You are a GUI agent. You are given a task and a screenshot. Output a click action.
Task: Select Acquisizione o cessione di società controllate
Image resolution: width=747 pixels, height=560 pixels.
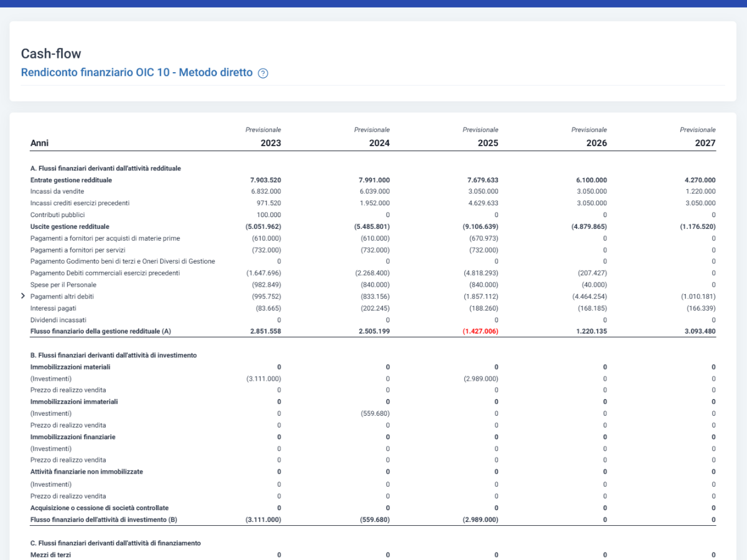100,508
